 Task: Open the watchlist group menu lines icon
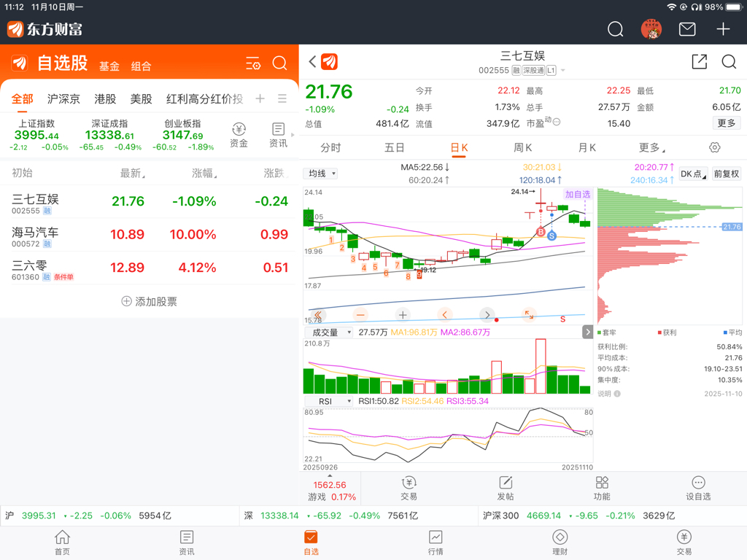point(282,98)
